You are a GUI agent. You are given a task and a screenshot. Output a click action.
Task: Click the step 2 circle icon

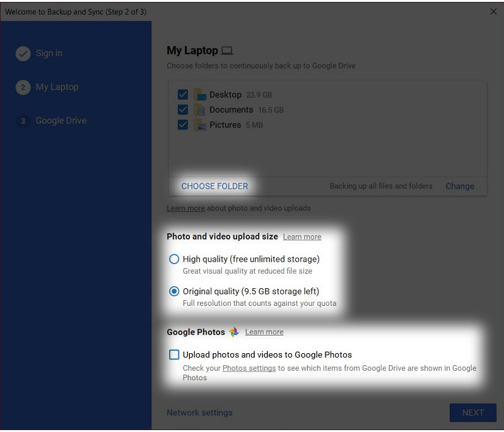tap(23, 87)
